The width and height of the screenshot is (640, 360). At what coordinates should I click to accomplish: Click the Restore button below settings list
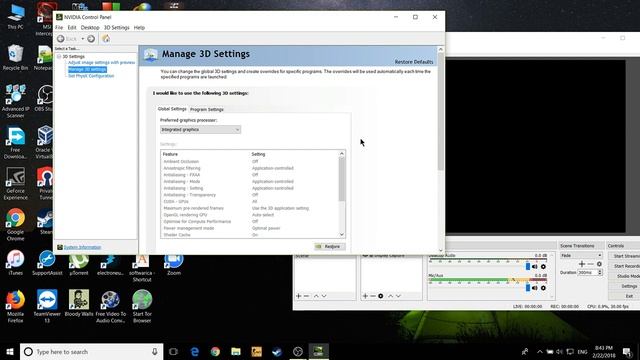(x=330, y=247)
